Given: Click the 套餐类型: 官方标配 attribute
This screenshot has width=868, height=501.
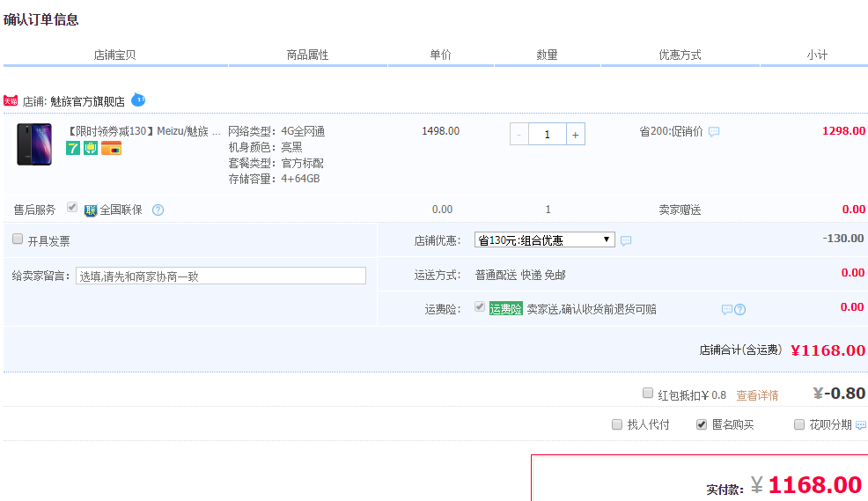Looking at the screenshot, I should 276,163.
